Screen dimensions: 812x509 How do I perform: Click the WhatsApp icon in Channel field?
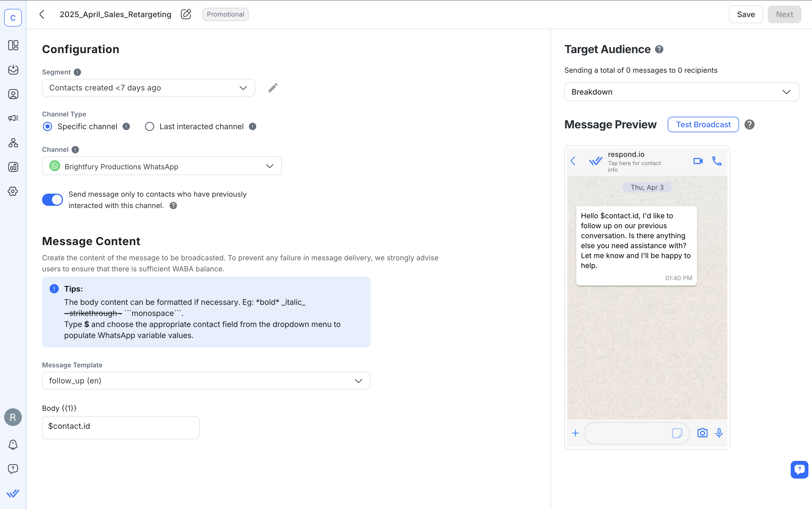(x=55, y=166)
